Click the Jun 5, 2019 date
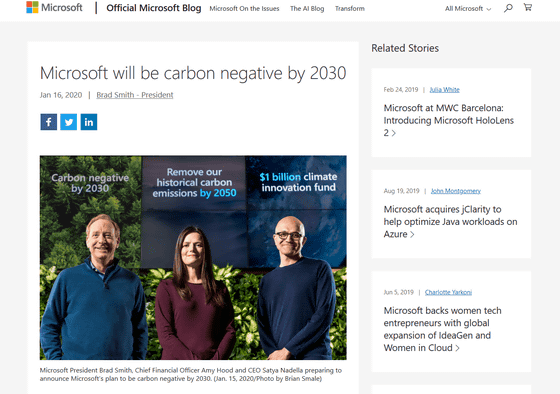The width and height of the screenshot is (560, 394). 399,293
